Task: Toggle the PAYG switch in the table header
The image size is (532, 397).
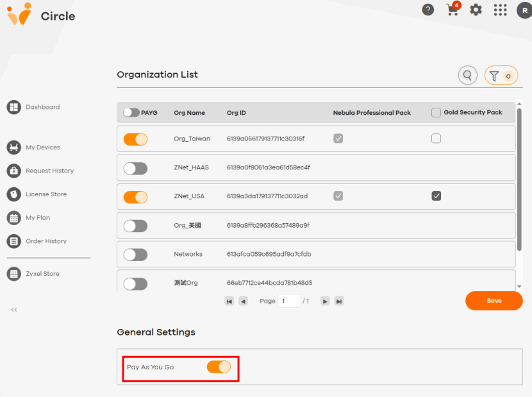Action: coord(131,112)
